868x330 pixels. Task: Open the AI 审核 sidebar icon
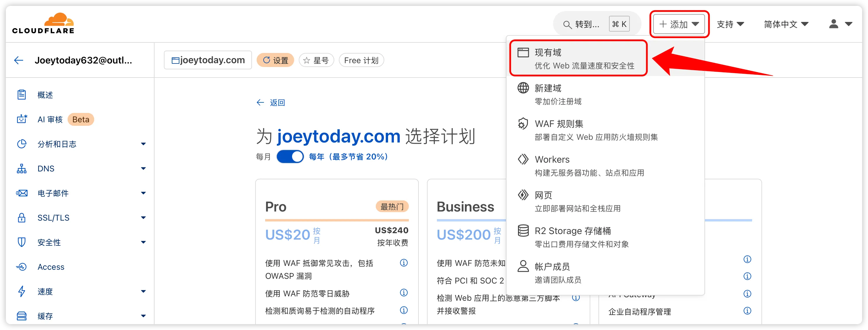click(x=22, y=119)
